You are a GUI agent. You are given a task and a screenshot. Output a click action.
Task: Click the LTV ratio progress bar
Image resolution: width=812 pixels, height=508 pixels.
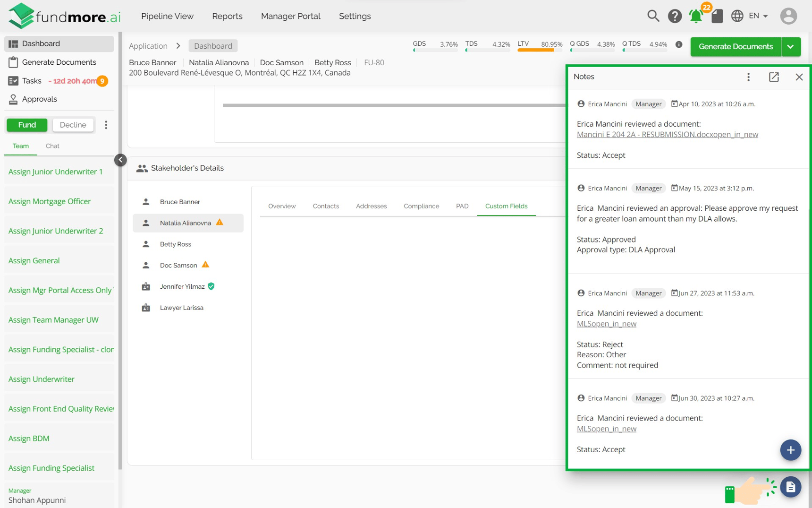click(x=540, y=50)
